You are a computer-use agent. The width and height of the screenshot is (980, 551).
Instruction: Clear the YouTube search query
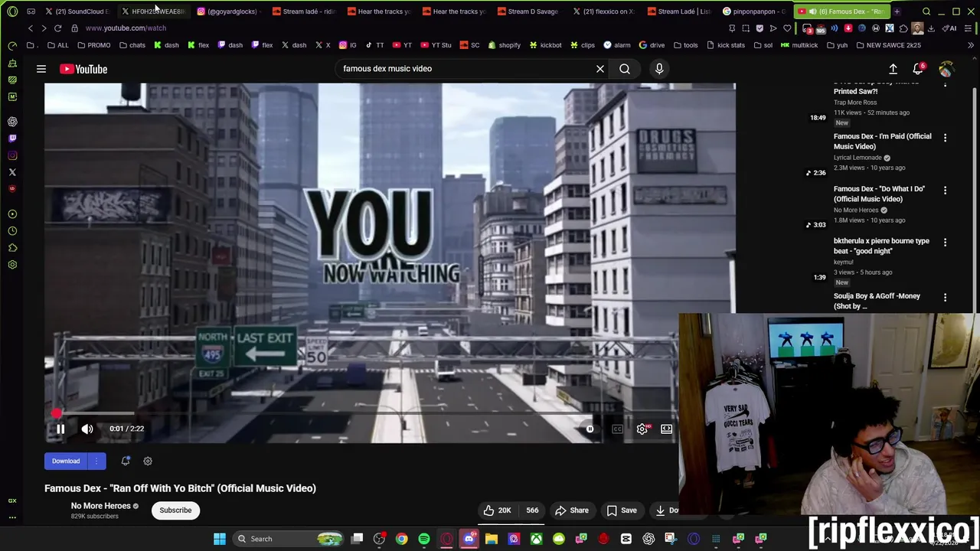(600, 69)
